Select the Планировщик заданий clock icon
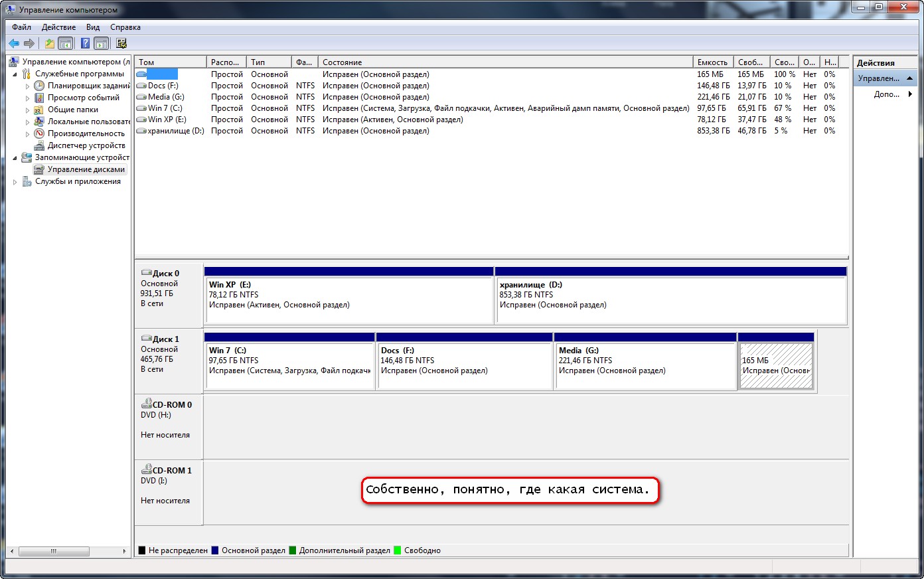Screen dimensions: 924x579 [x=39, y=86]
